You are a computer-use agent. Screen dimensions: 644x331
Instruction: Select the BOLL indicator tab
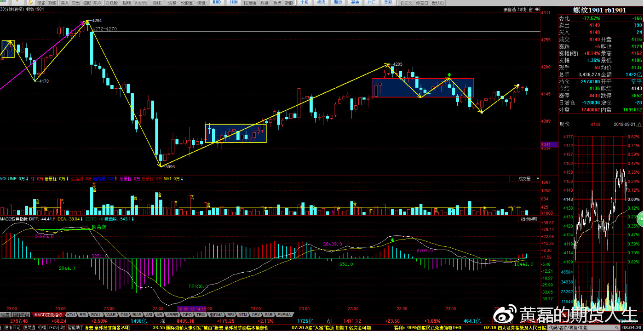(96, 315)
